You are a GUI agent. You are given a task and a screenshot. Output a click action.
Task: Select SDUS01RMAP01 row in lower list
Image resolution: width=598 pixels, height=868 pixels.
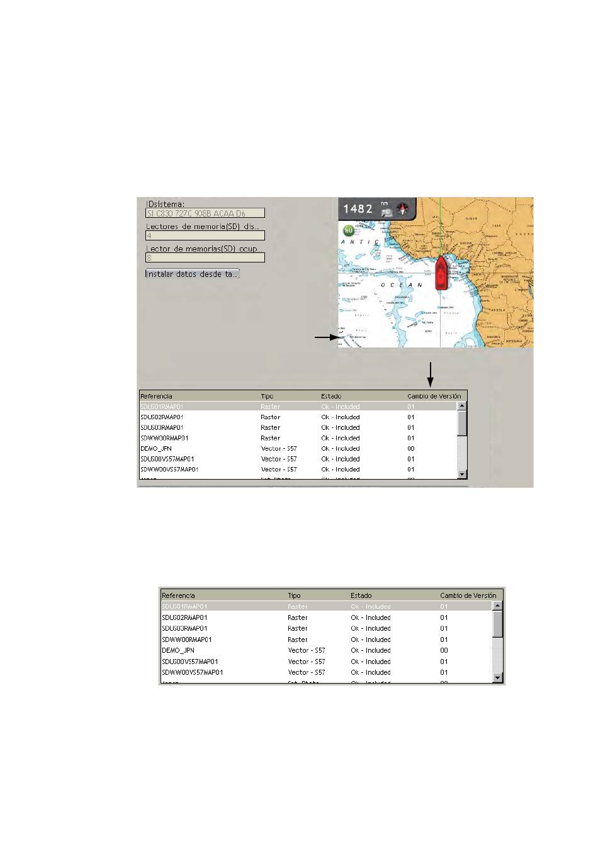click(326, 606)
